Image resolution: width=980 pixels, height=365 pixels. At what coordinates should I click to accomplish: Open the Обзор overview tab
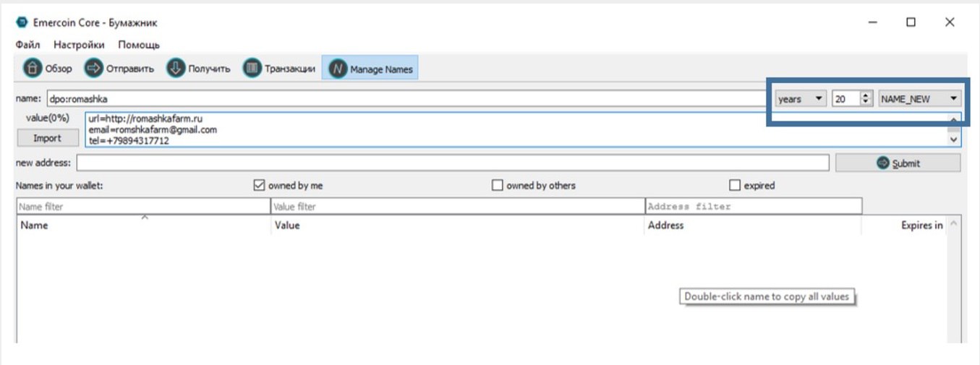pos(48,69)
